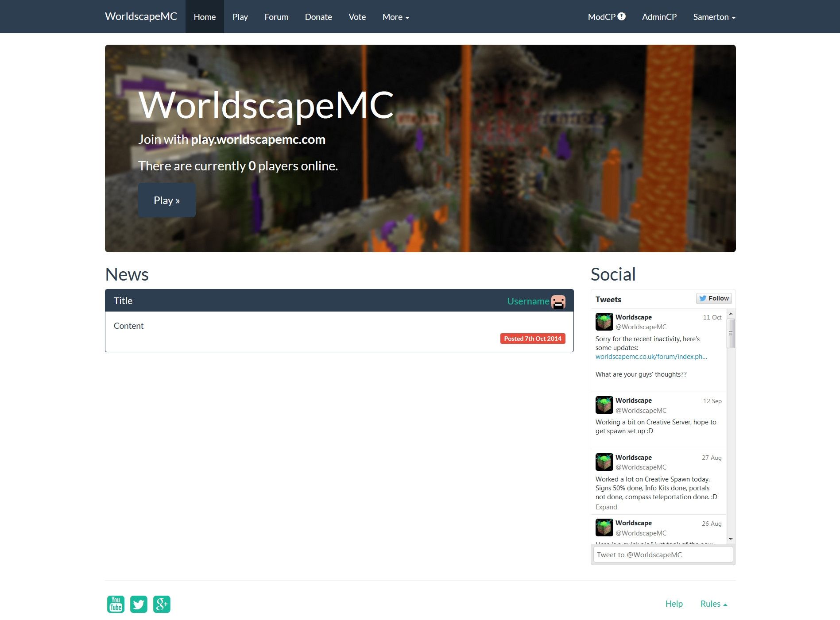Click the Google+ icon in footer
The width and height of the screenshot is (840, 620).
[x=162, y=604]
